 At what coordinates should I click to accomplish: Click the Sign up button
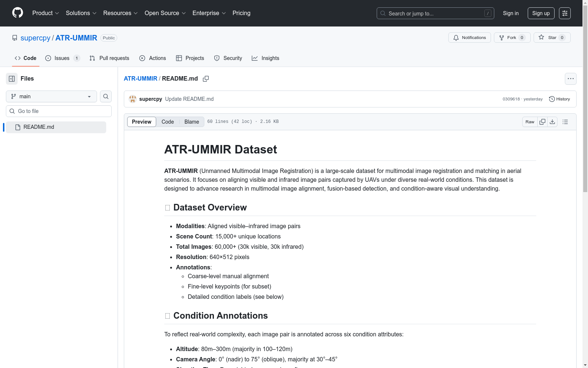541,13
